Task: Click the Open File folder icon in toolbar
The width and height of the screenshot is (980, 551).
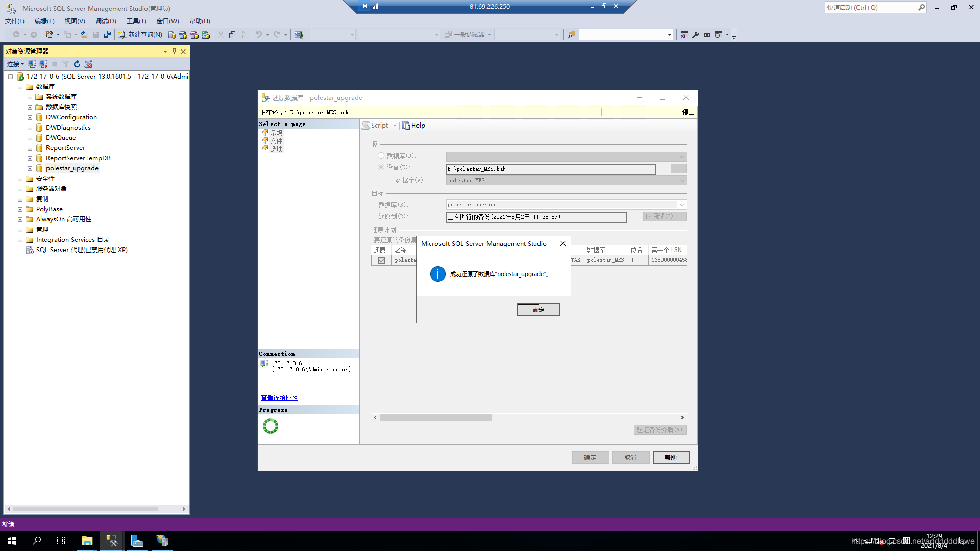Action: (85, 35)
